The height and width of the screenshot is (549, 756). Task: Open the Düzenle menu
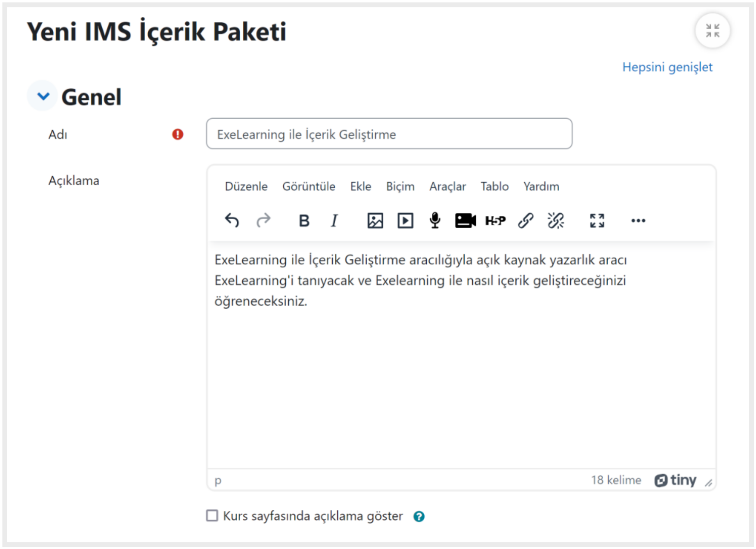pos(246,187)
